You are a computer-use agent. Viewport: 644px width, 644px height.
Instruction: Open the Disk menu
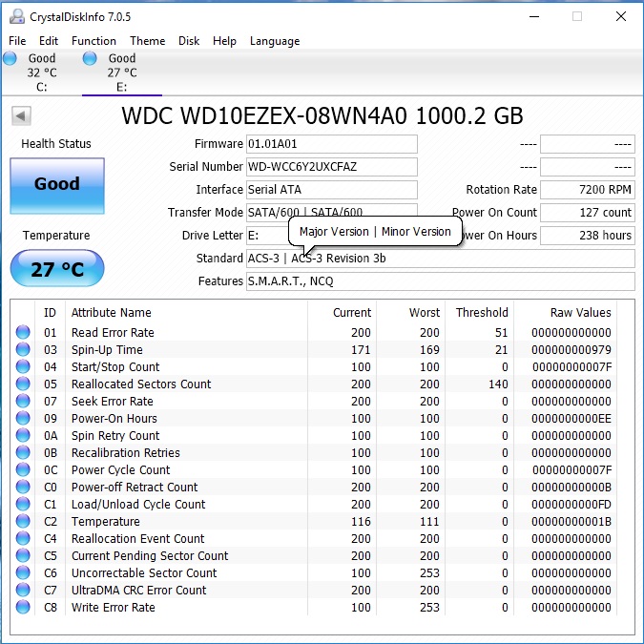pos(189,41)
